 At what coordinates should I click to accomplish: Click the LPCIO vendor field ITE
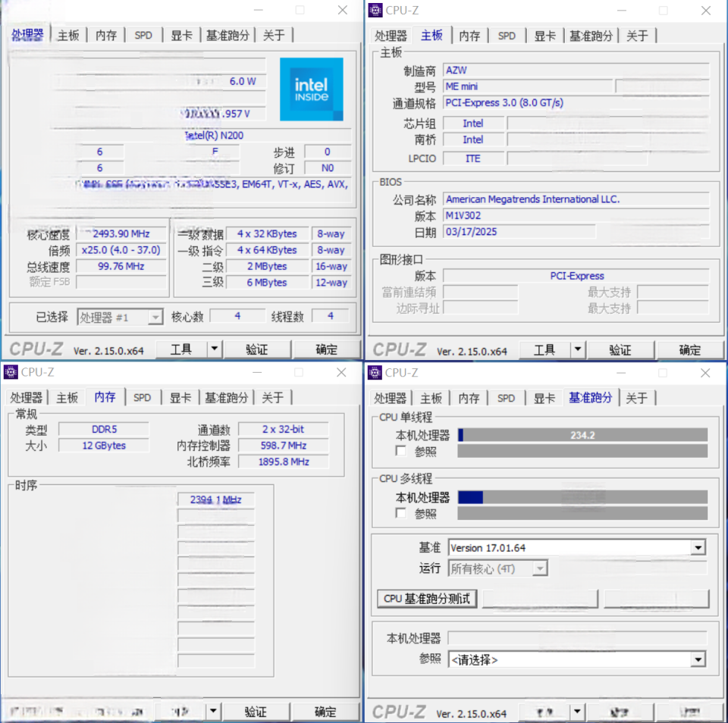pos(473,158)
